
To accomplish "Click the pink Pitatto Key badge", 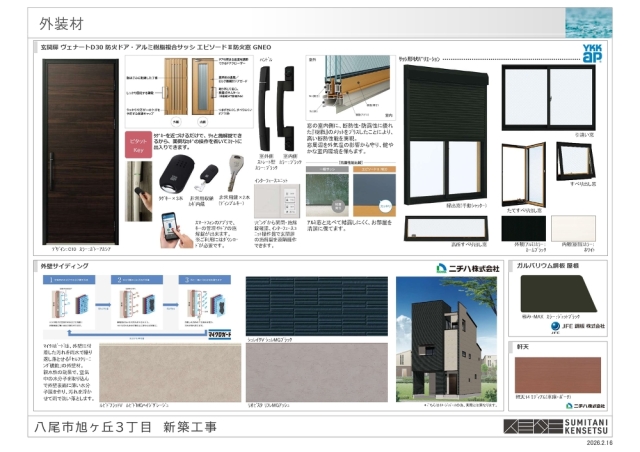I will (140, 147).
